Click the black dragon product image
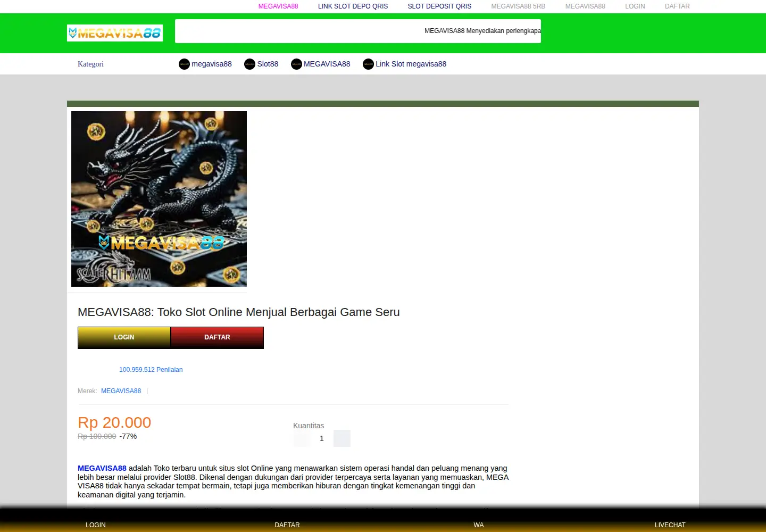 [x=159, y=199]
